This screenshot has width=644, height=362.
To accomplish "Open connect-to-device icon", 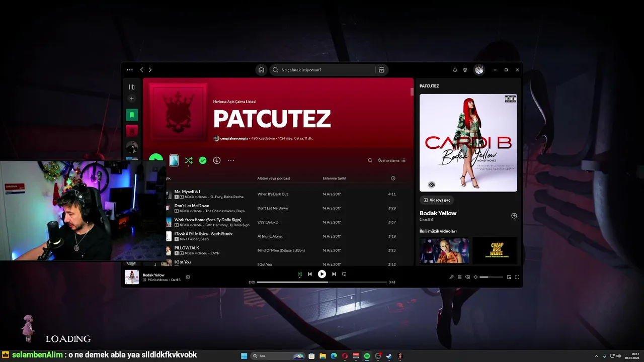I will tap(467, 277).
